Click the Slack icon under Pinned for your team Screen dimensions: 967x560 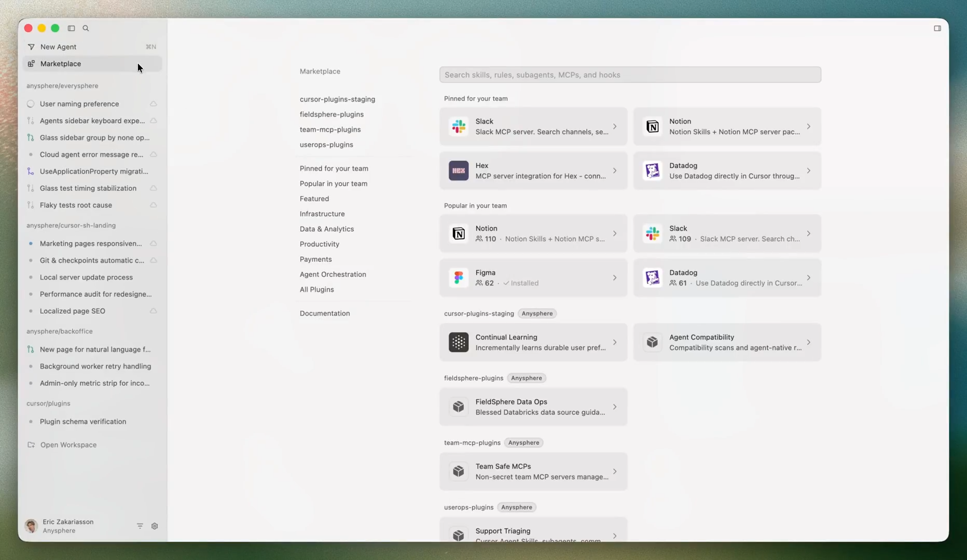click(x=459, y=127)
